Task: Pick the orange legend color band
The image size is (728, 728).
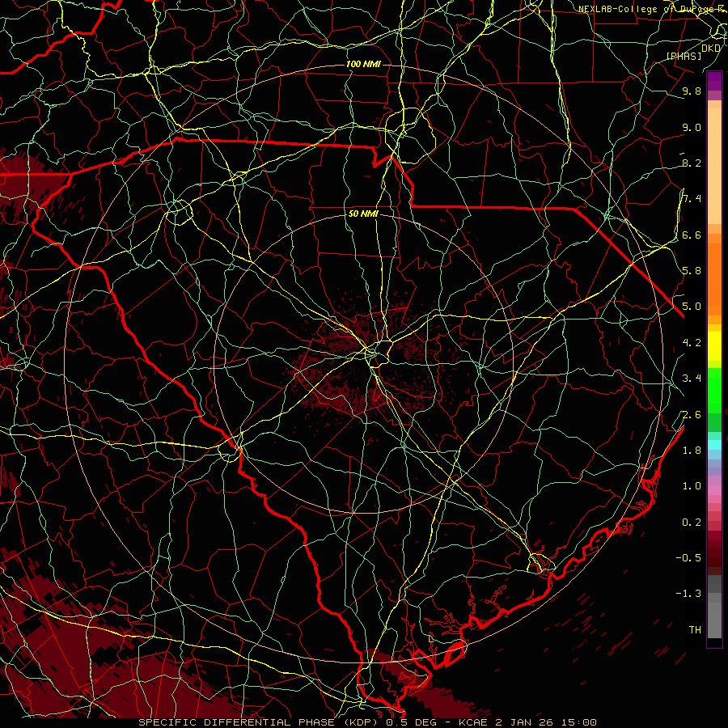Action: (x=714, y=278)
